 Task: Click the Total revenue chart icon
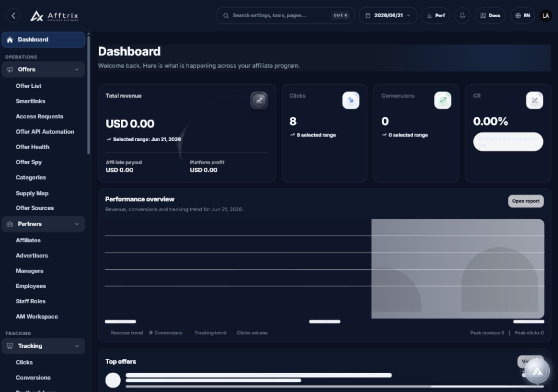coord(259,100)
